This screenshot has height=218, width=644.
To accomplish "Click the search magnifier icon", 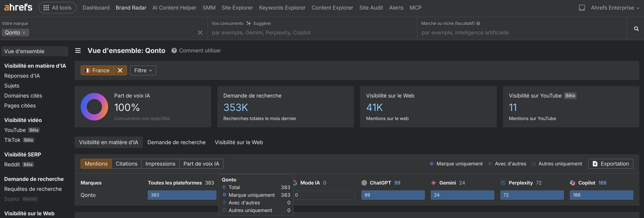I will point(636,29).
